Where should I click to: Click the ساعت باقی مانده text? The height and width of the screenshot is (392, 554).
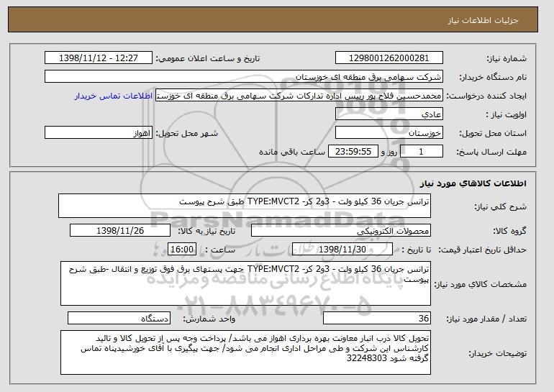pos(292,152)
